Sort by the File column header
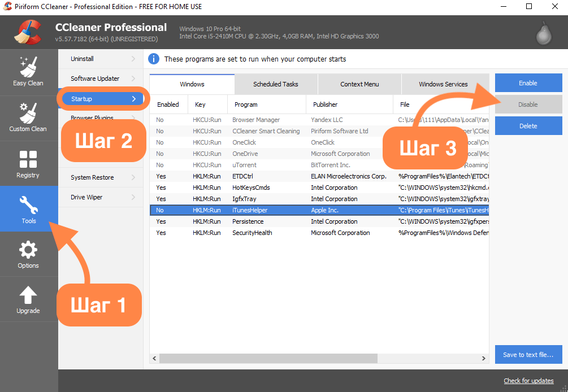 tap(441, 104)
